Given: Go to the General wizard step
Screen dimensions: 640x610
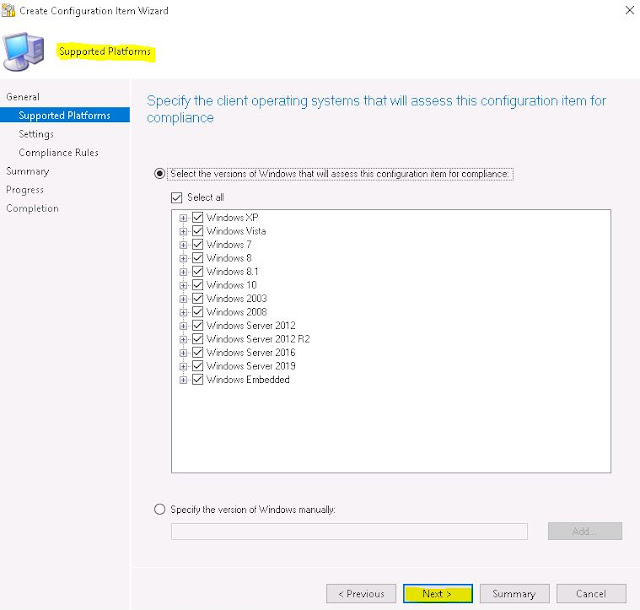Looking at the screenshot, I should (x=23, y=97).
